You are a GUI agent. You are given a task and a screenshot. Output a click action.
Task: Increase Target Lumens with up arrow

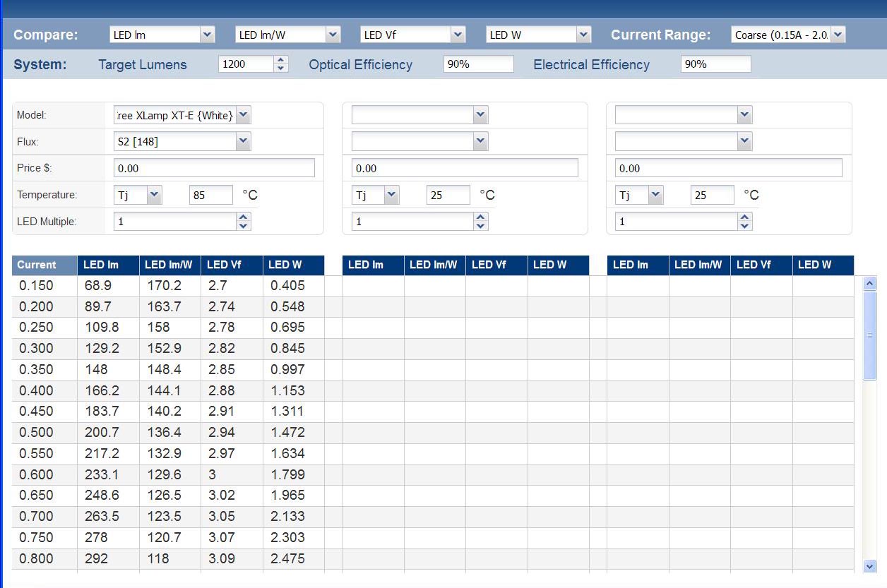(281, 61)
